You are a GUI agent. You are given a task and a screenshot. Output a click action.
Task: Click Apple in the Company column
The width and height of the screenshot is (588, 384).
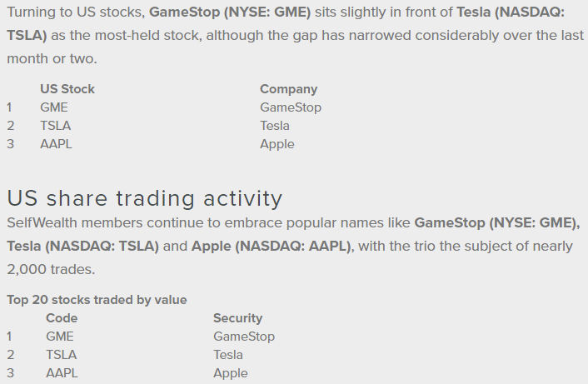tap(277, 144)
